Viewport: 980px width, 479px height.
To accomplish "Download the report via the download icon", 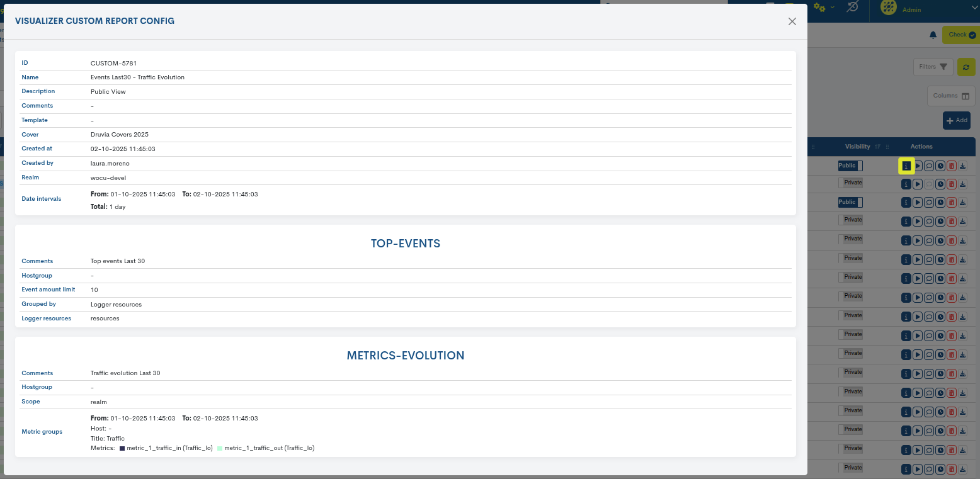I will pyautogui.click(x=962, y=166).
